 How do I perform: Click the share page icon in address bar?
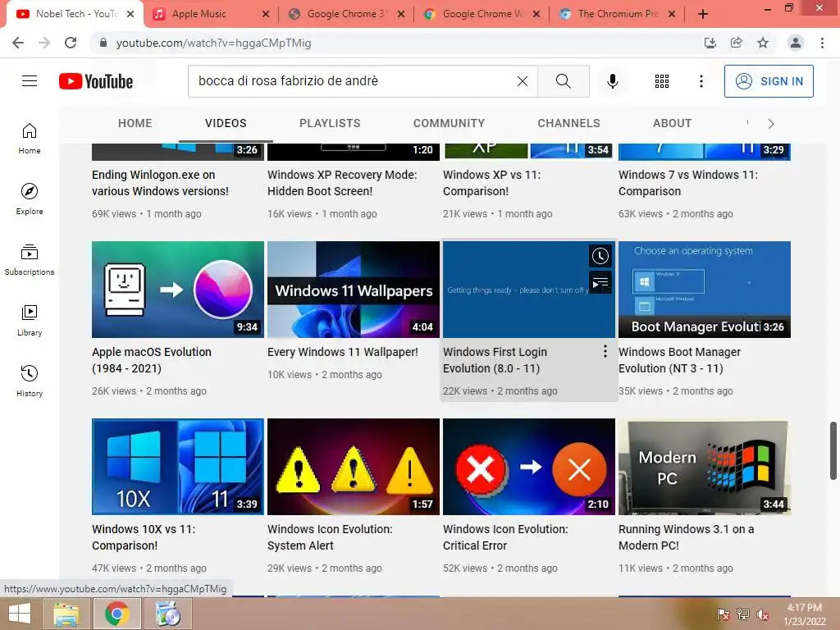point(737,43)
